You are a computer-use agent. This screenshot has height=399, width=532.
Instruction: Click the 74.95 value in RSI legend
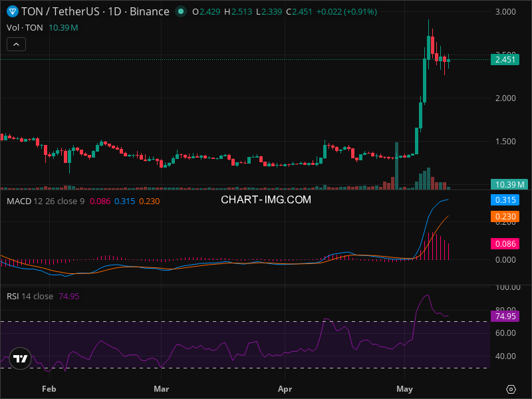pos(69,296)
